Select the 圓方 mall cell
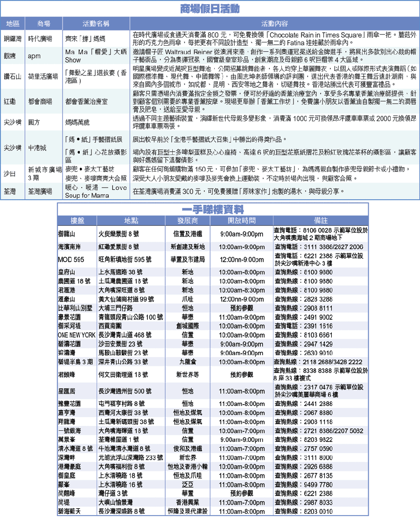This screenshot has width=420, height=518. click(34, 122)
